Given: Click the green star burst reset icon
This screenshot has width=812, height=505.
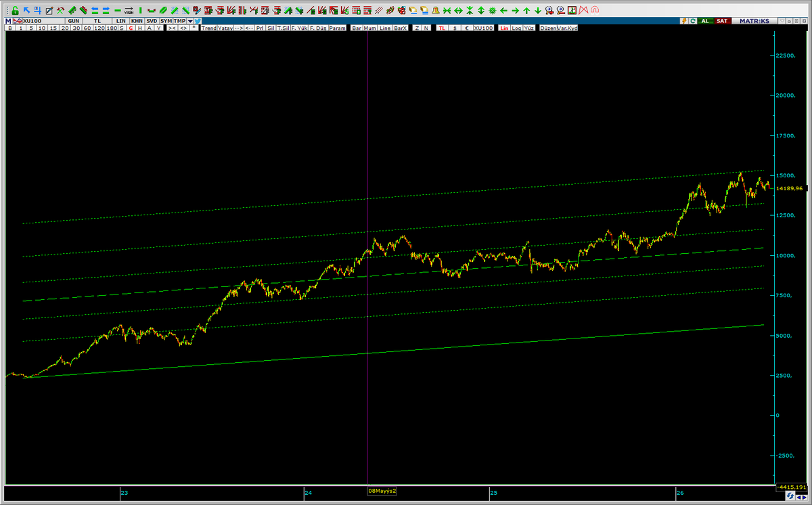Looking at the screenshot, I should click(x=493, y=10).
